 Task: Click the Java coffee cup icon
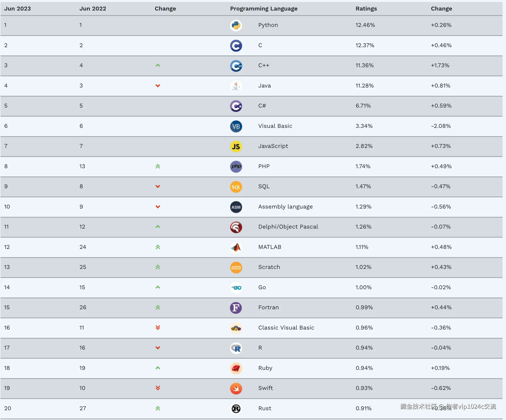[236, 86]
